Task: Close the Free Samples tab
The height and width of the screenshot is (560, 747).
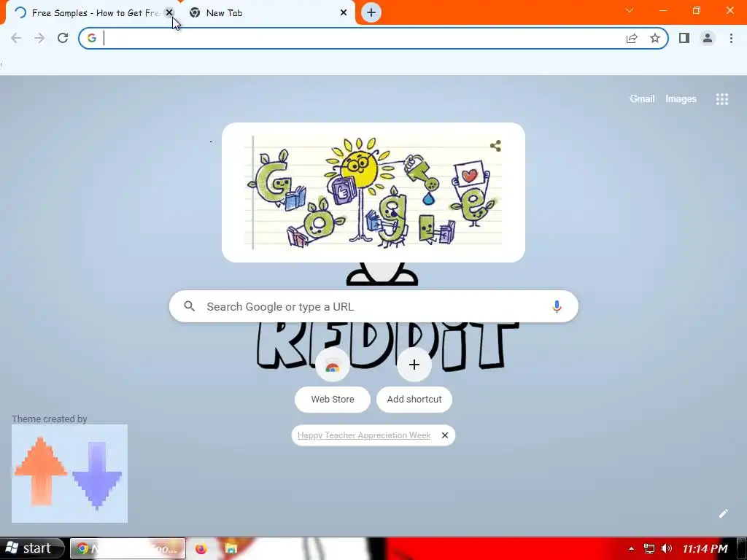Action: click(x=169, y=12)
